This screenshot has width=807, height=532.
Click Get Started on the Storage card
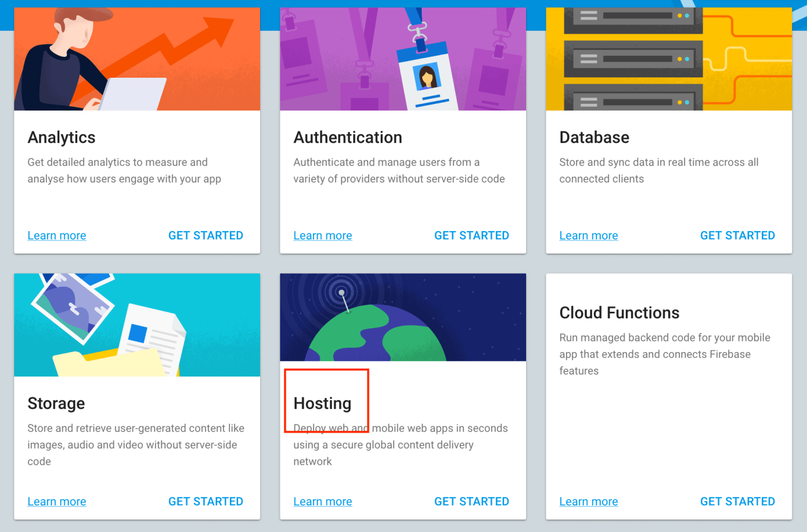(205, 502)
